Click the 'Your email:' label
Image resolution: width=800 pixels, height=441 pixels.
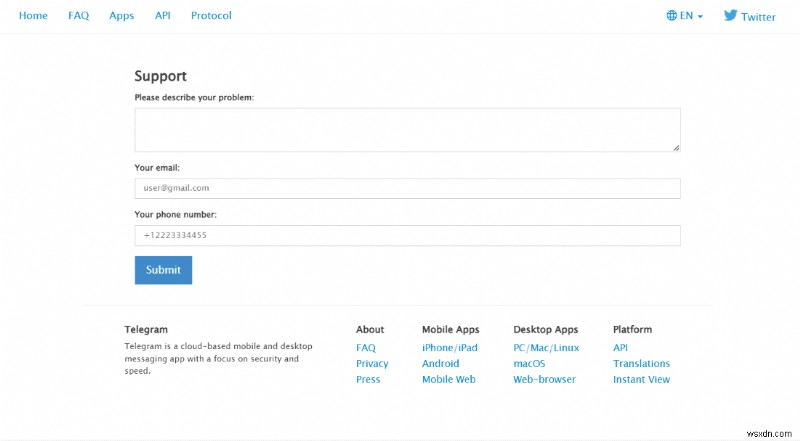pyautogui.click(x=157, y=167)
